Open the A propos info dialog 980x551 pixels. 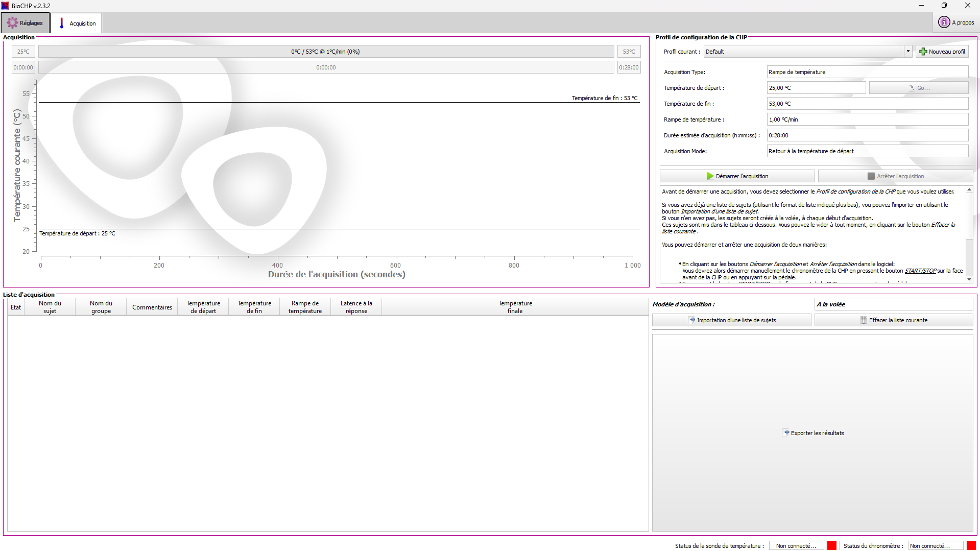click(956, 22)
